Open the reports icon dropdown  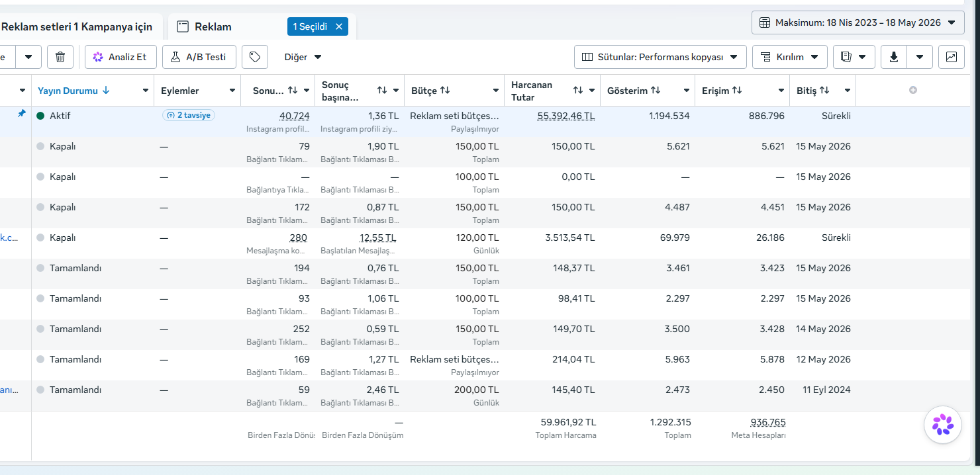[x=854, y=57]
